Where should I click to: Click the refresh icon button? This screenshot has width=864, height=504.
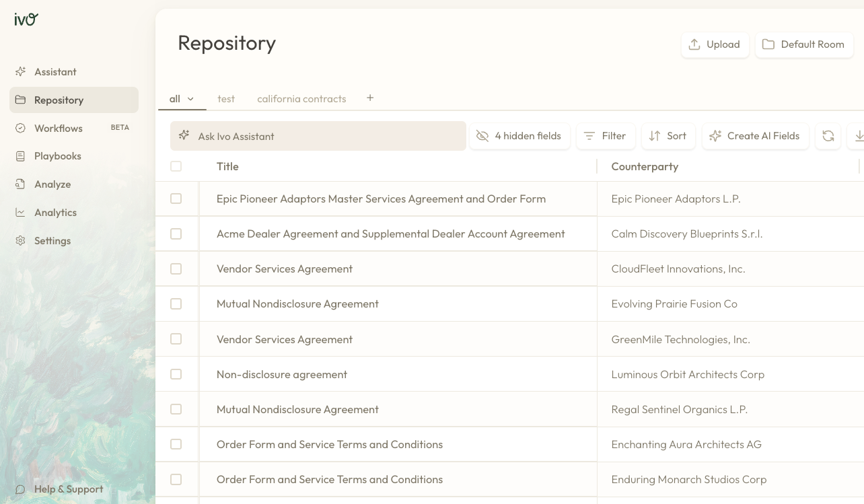[x=828, y=136]
